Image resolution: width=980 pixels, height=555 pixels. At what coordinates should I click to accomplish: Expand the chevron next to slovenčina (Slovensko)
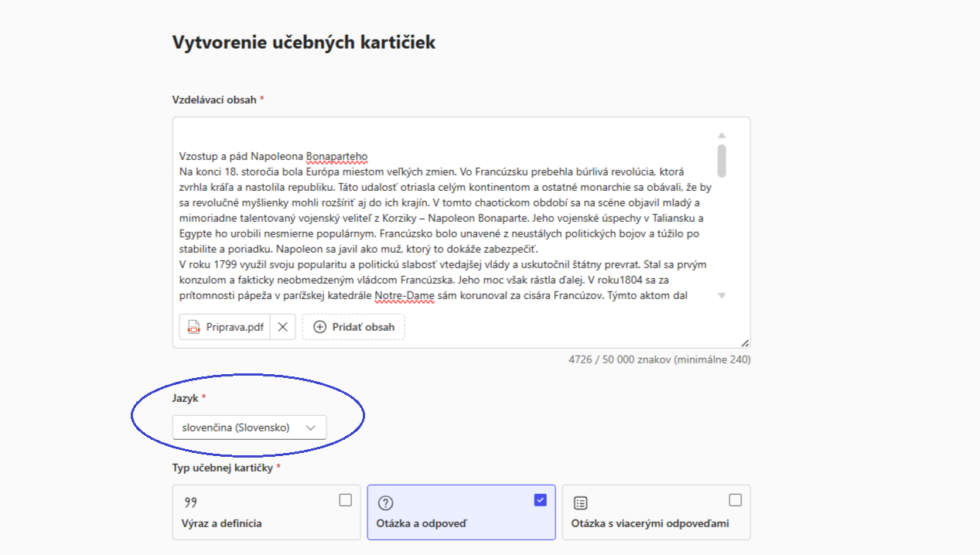(311, 427)
